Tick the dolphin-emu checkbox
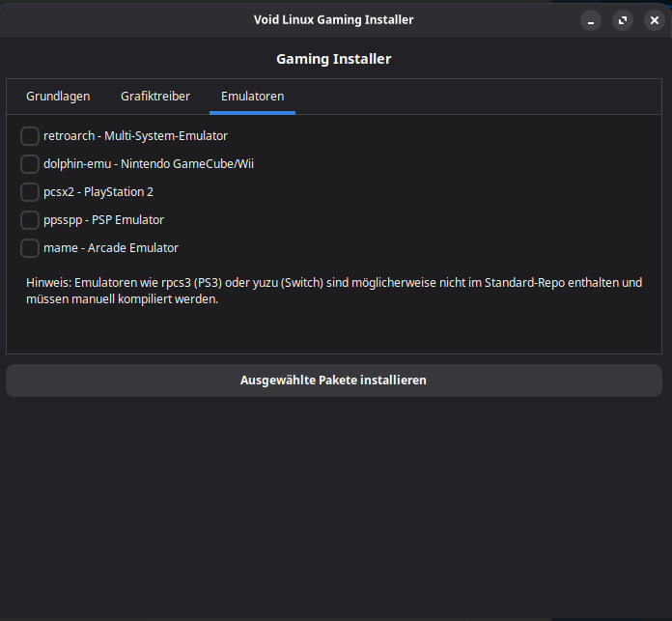Screen dimensions: 672x621 (30, 164)
